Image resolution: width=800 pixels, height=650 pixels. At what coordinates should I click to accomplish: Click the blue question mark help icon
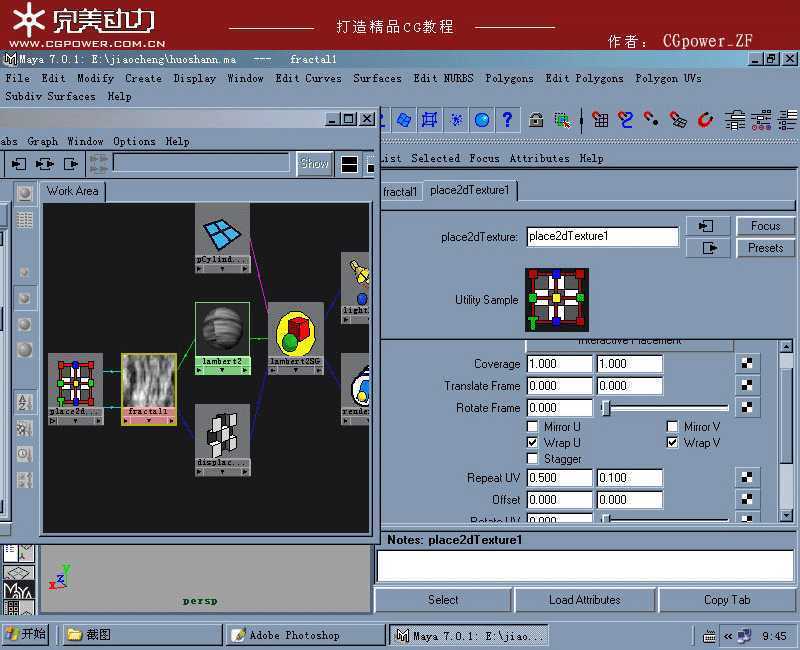tap(507, 120)
